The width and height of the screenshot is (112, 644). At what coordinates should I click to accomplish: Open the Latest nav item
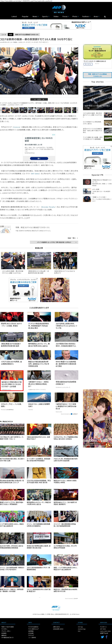(14, 16)
